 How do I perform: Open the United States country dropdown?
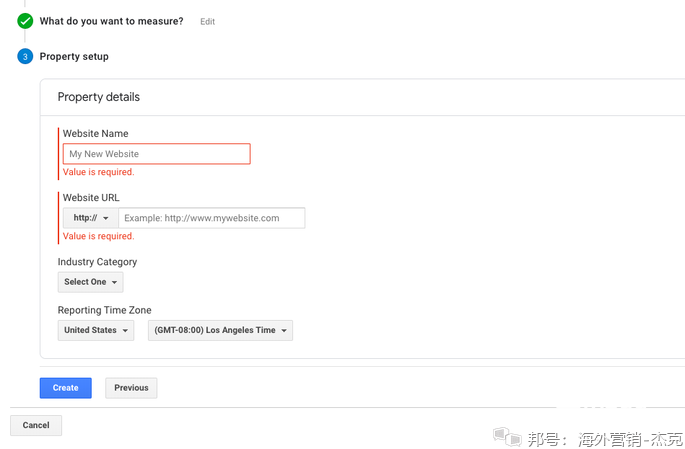pos(96,330)
